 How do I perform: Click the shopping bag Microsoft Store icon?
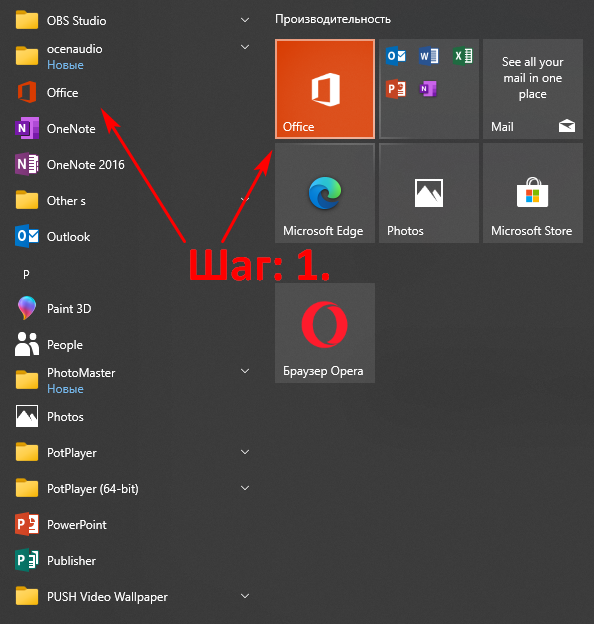tap(532, 193)
